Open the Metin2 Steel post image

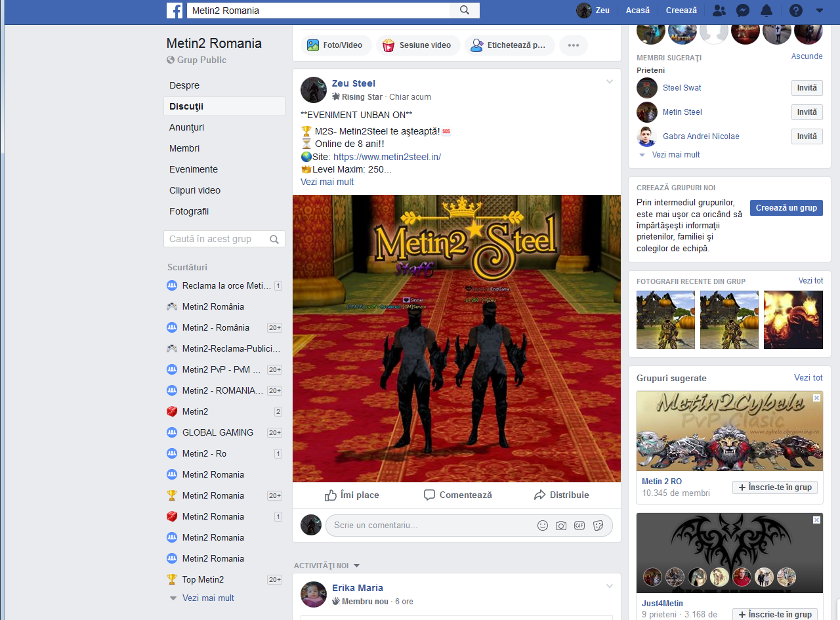tap(457, 339)
